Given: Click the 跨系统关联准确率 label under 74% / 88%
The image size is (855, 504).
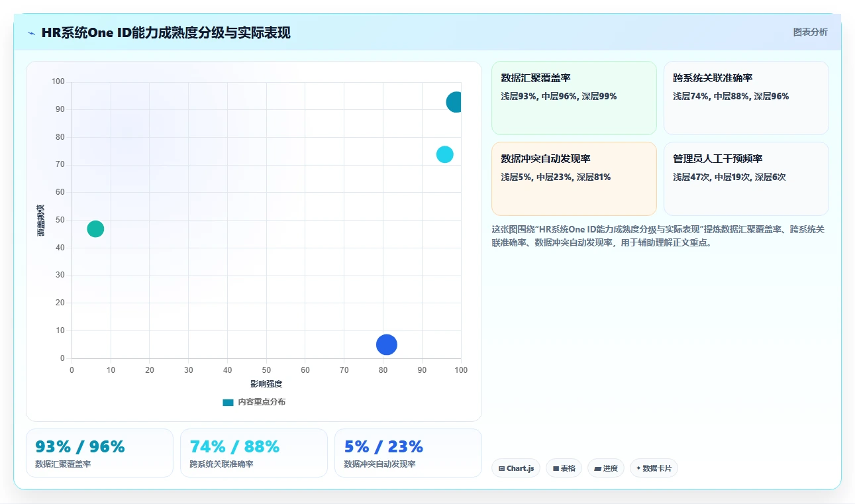Looking at the screenshot, I should pos(221,464).
